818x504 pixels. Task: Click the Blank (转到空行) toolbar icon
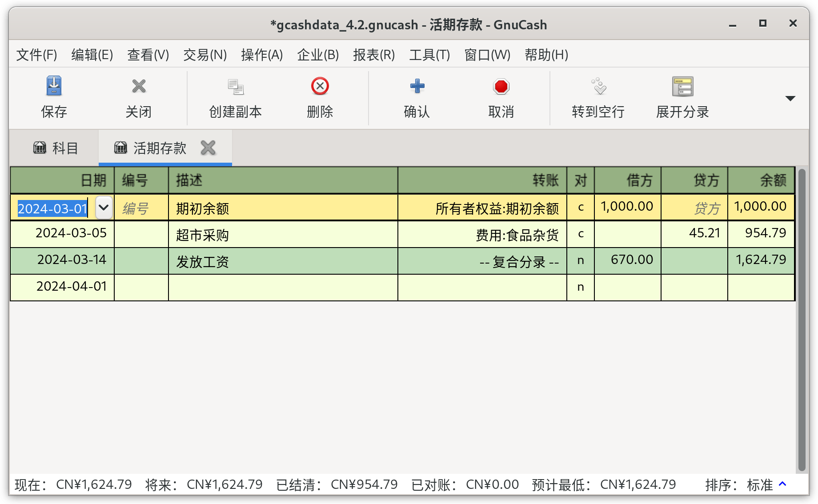[598, 86]
